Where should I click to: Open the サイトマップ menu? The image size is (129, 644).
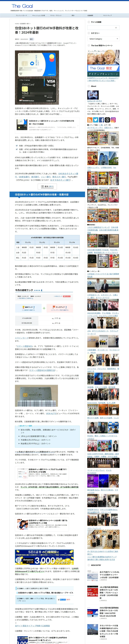107,15
